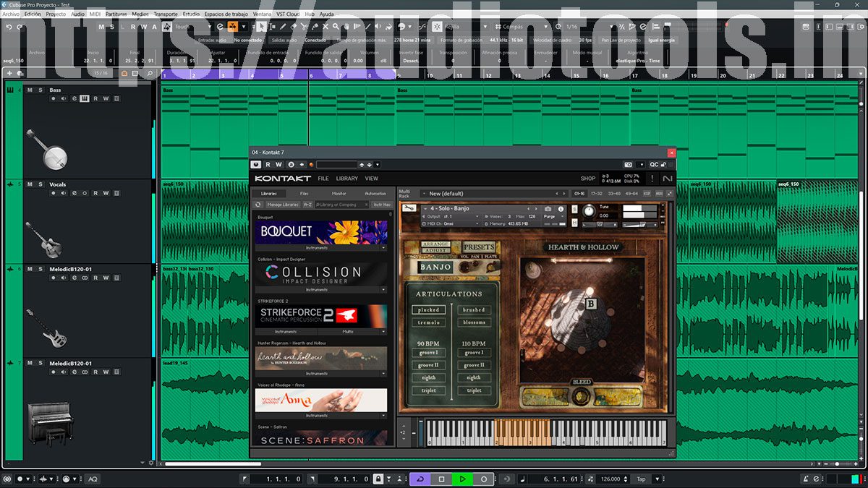Switch to Kontakt Automation tab

pos(375,194)
